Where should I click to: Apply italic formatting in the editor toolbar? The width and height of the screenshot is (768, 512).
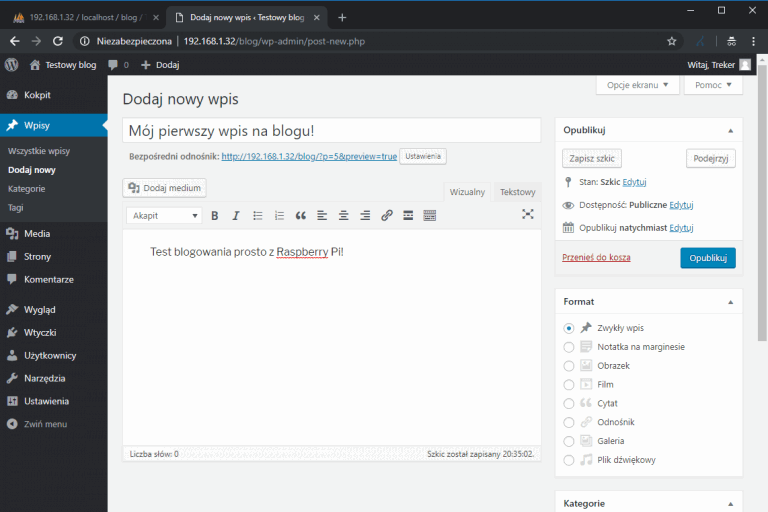tap(236, 215)
